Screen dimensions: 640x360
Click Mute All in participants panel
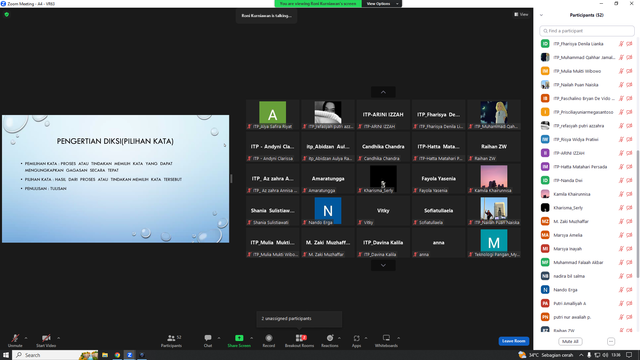tap(570, 341)
